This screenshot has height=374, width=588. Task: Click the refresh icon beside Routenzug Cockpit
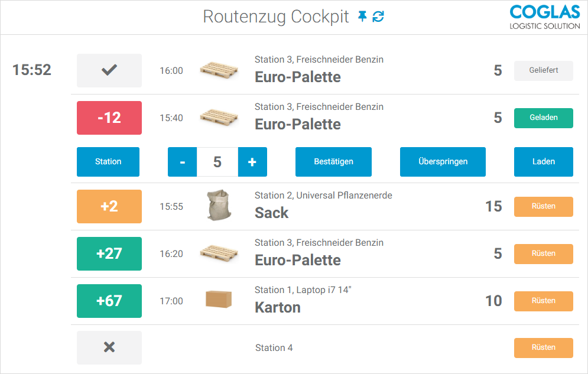coord(378,17)
